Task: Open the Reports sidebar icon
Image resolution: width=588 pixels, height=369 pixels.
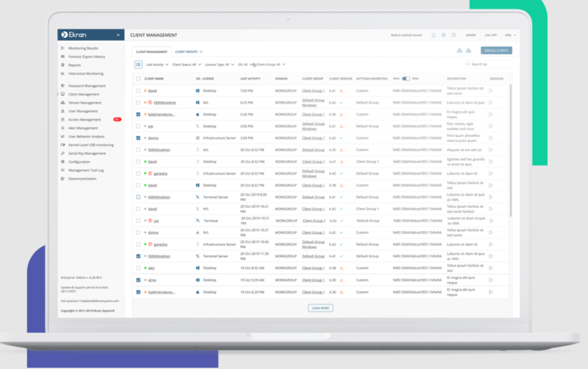Action: pos(62,65)
